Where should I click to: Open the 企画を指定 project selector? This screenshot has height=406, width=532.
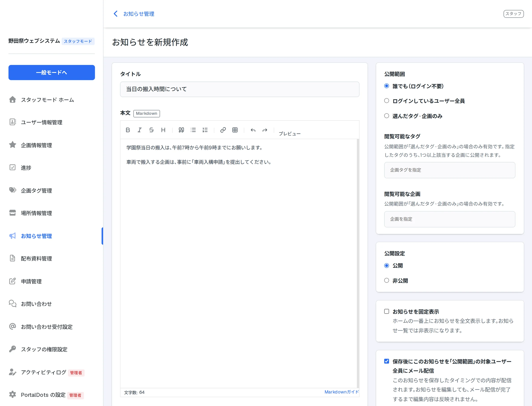pyautogui.click(x=450, y=219)
